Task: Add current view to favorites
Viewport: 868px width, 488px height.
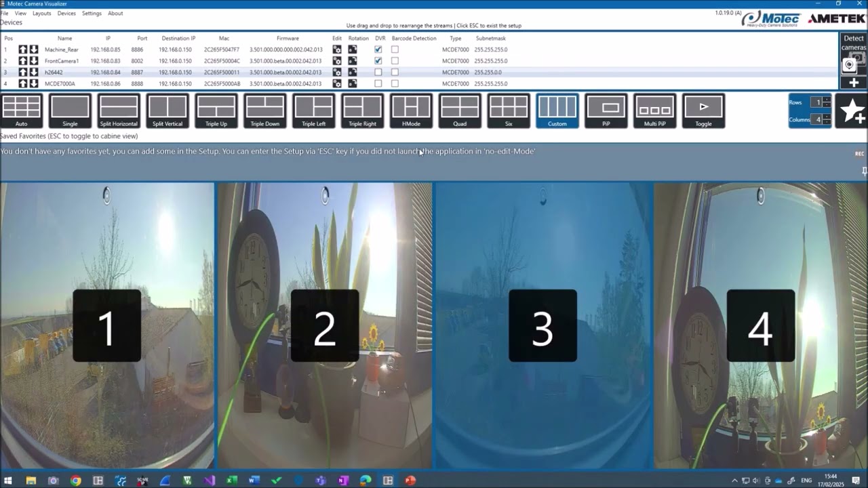Action: 852,111
